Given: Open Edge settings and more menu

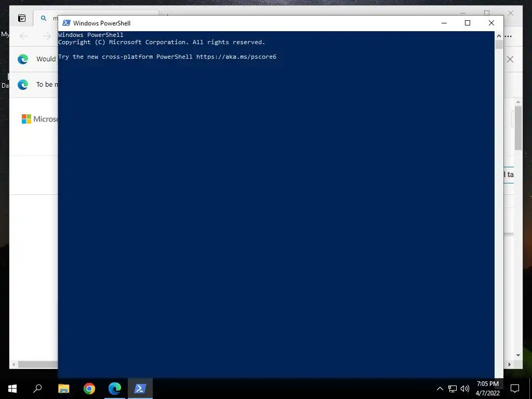Looking at the screenshot, I should pyautogui.click(x=508, y=36).
